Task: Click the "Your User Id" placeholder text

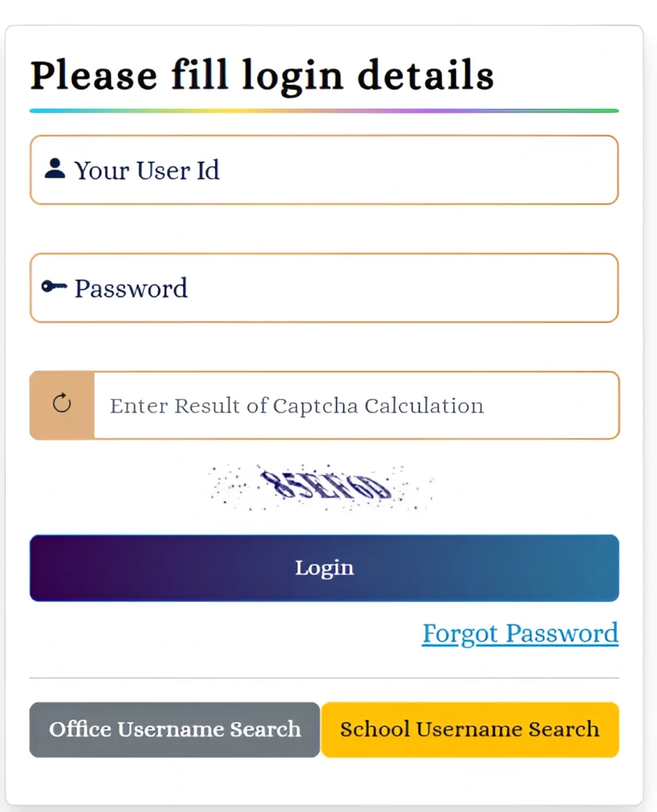Action: (x=147, y=170)
